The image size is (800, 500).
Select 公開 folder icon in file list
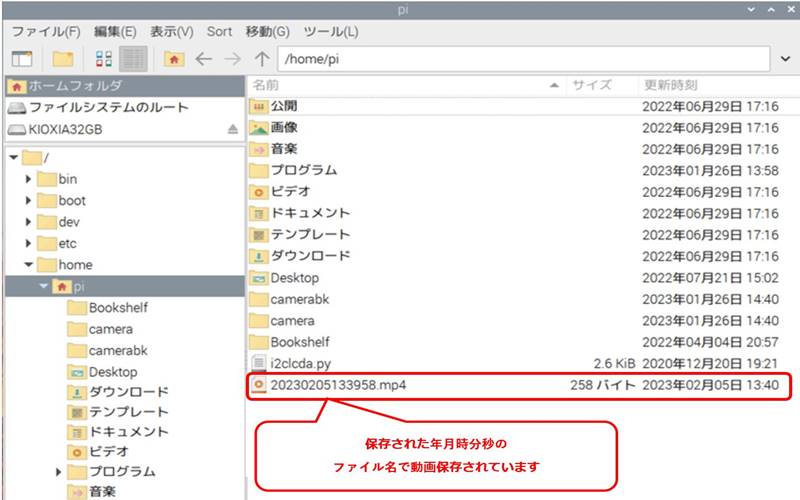tap(259, 106)
